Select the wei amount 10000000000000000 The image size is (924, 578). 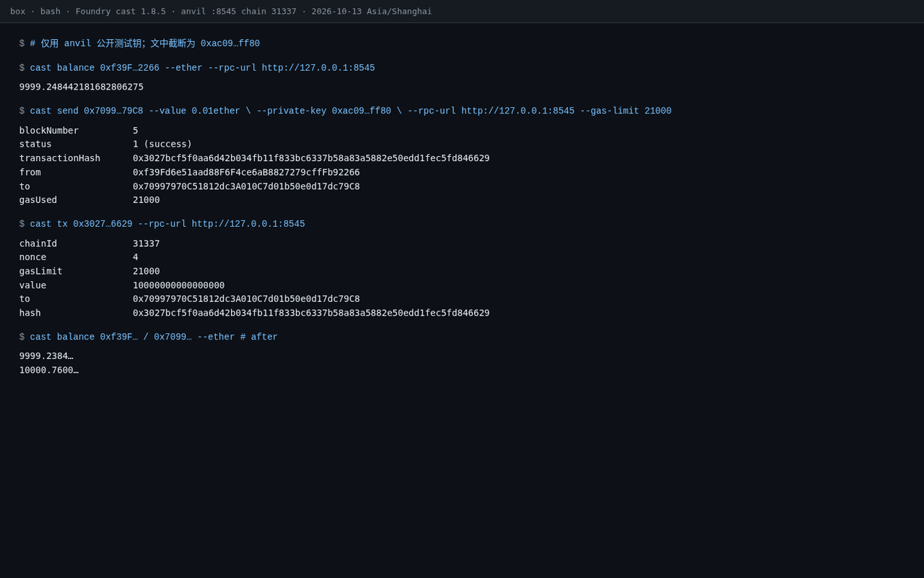pos(179,285)
